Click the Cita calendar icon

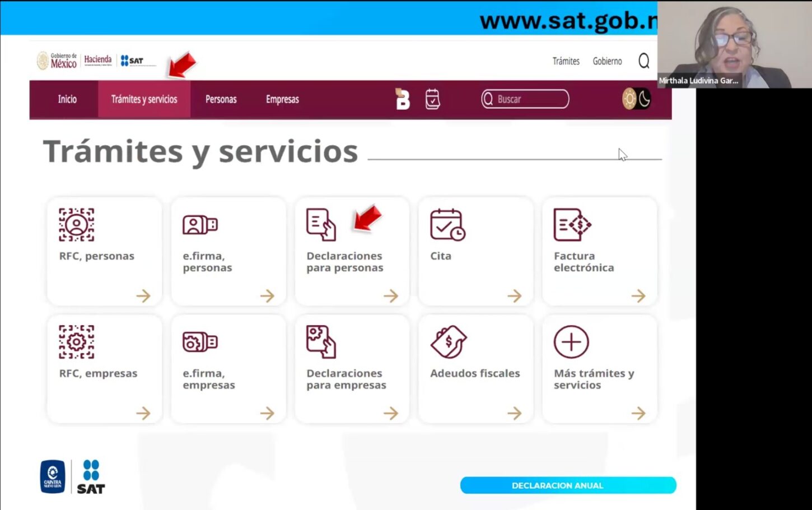click(x=447, y=225)
